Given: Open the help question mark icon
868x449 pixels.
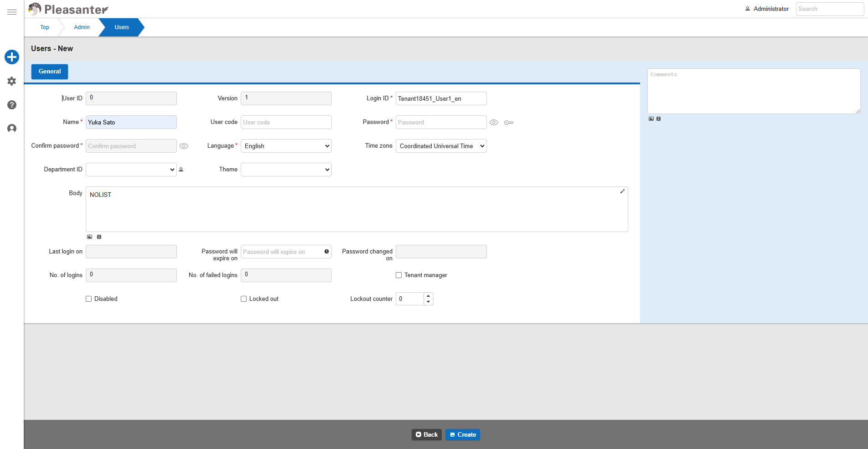Looking at the screenshot, I should point(12,105).
